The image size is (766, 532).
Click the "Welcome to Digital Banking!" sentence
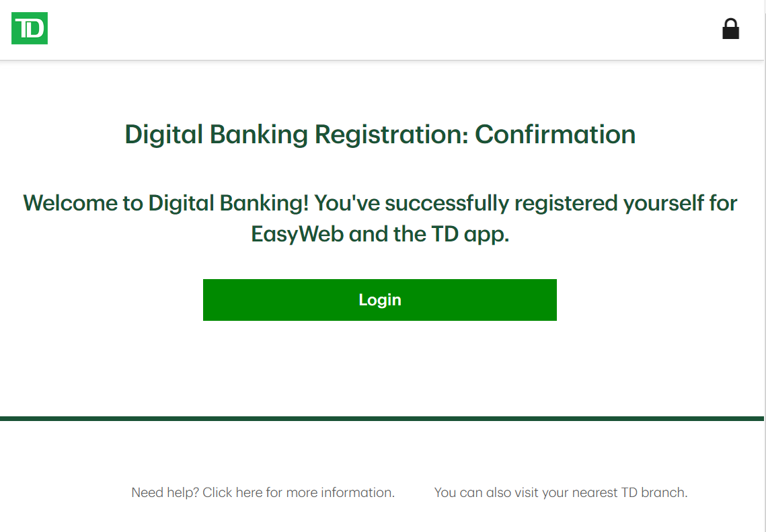(165, 203)
